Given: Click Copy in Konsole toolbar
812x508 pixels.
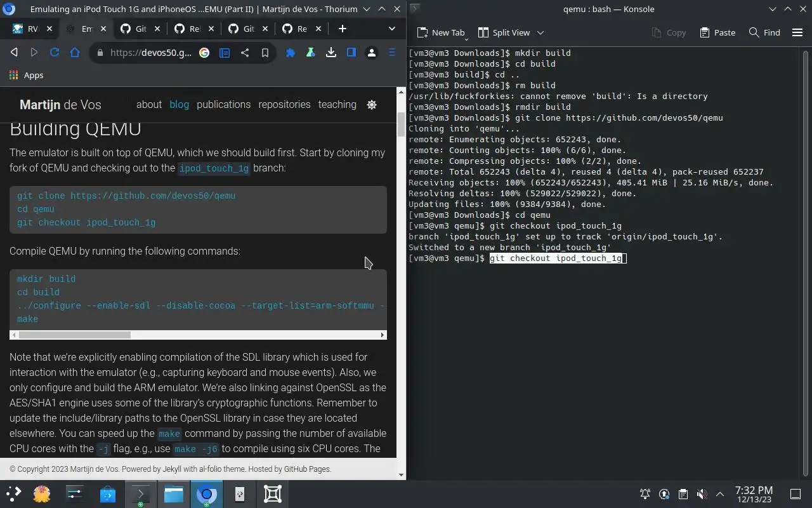Looking at the screenshot, I should click(669, 32).
